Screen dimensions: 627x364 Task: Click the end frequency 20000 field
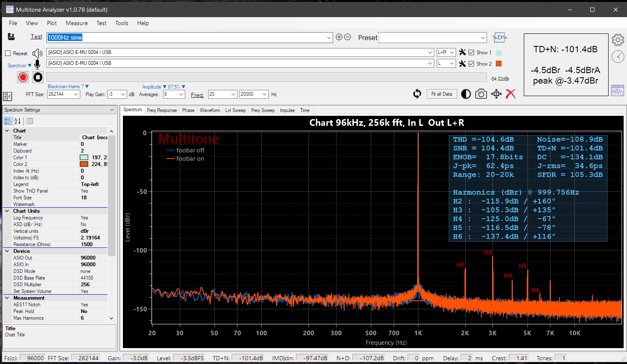[x=250, y=94]
